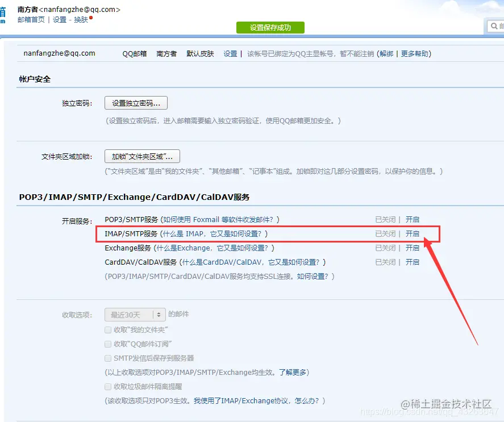This screenshot has width=504, height=422.
Task: Click 开启 next to Exchange服务
Action: (413, 248)
